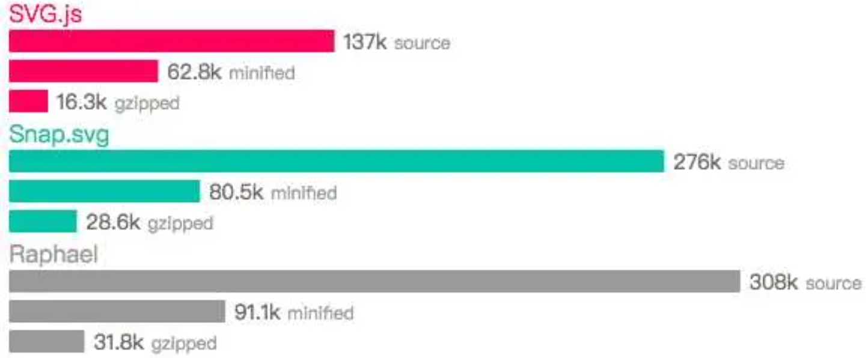Click the 16.3k gzipped label
Viewport: 868px width, 358px height.
point(118,102)
